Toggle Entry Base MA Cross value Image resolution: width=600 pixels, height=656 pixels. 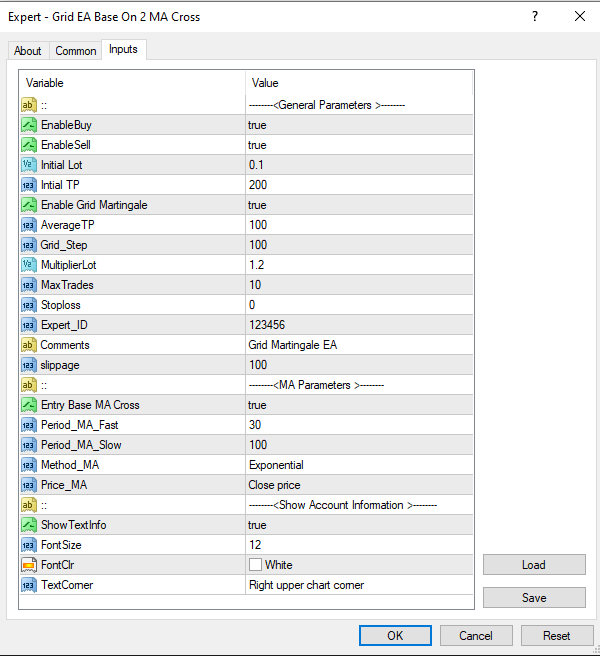[x=358, y=405]
